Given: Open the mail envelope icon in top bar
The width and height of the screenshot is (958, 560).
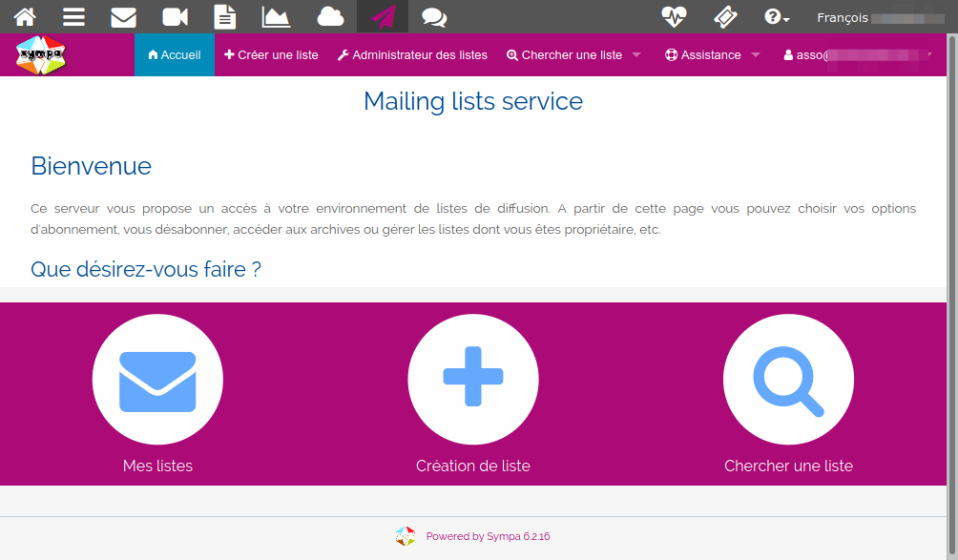Looking at the screenshot, I should (124, 17).
